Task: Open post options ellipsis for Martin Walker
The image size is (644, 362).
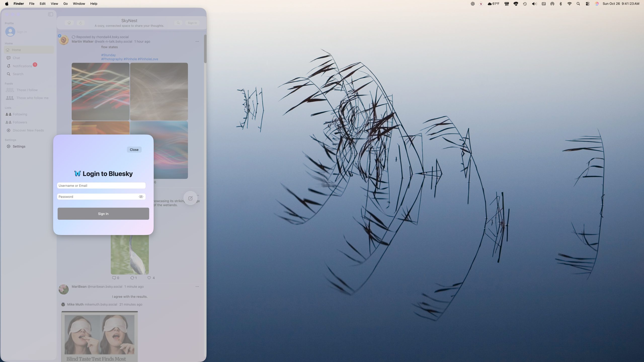Action: click(x=197, y=41)
